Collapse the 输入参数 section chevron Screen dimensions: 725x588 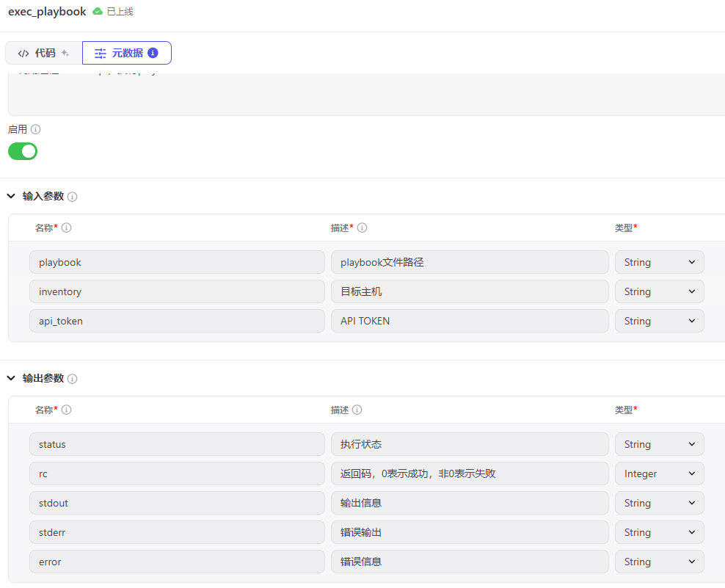[11, 196]
